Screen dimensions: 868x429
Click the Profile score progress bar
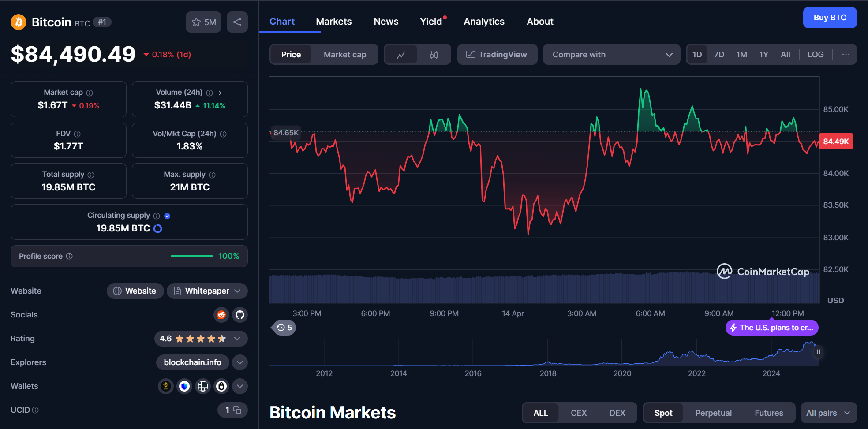(191, 256)
